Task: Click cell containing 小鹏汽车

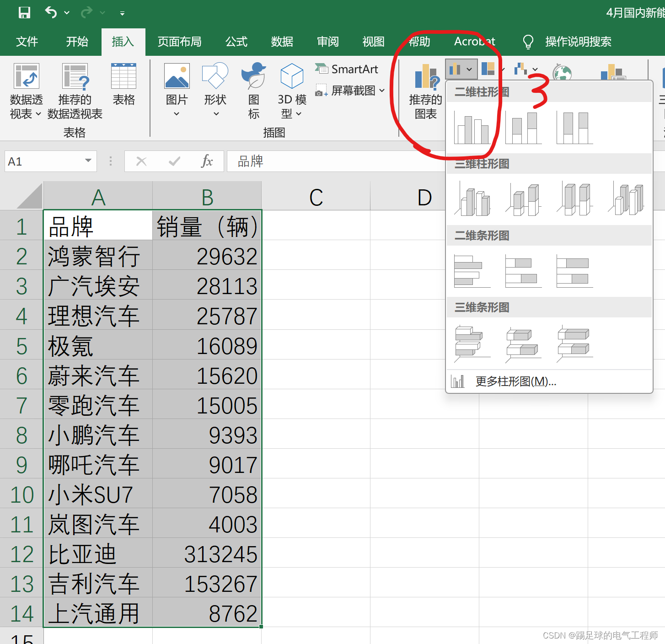Action: pos(98,435)
